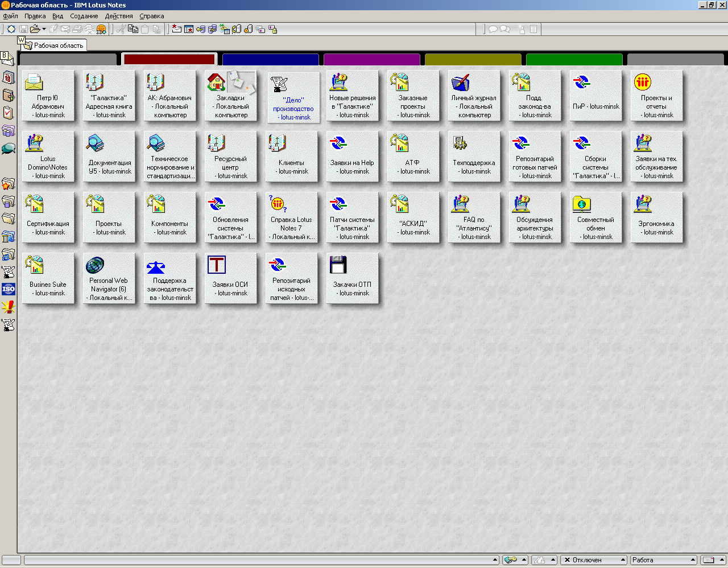Image resolution: width=728 pixels, height=568 pixels.
Task: Open the Работа location dropdown
Action: (x=664, y=560)
